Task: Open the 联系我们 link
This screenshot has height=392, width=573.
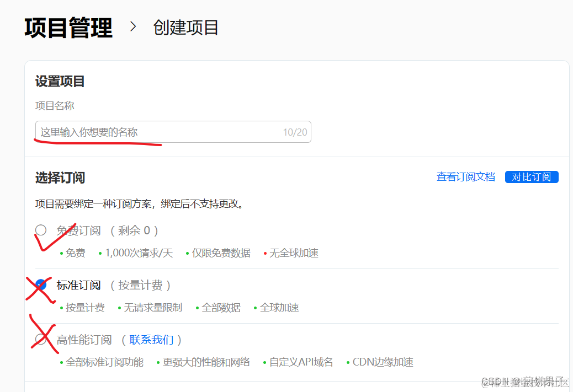Action: click(x=151, y=340)
